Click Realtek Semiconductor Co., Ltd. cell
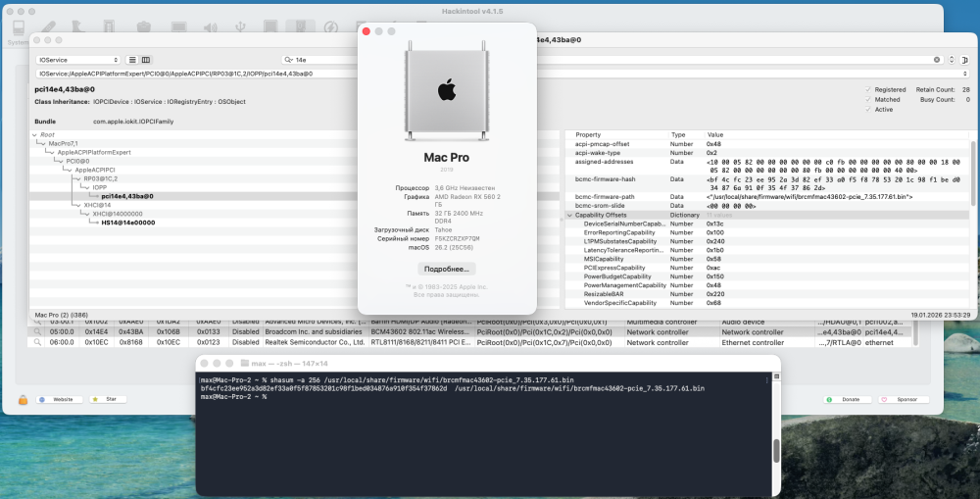Screen dimensions: 980x499 pyautogui.click(x=315, y=343)
